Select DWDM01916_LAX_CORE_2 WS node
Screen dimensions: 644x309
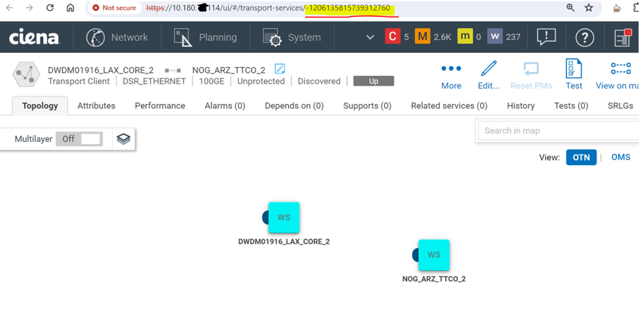283,217
